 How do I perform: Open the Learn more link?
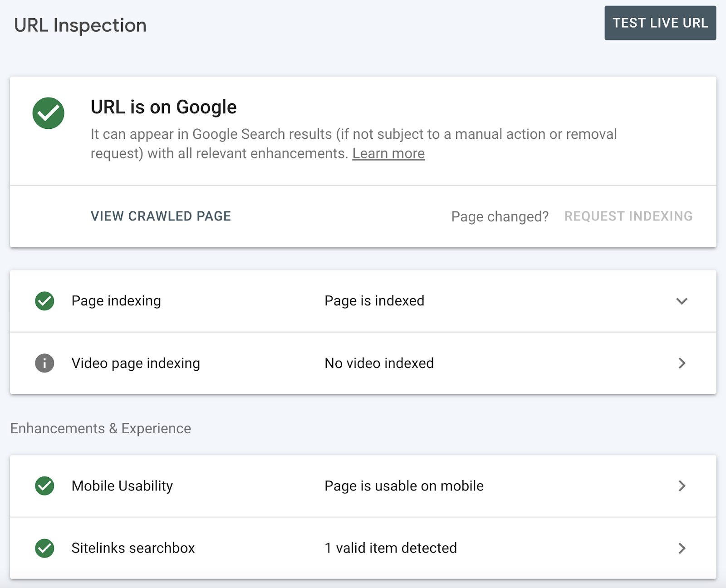pos(388,153)
